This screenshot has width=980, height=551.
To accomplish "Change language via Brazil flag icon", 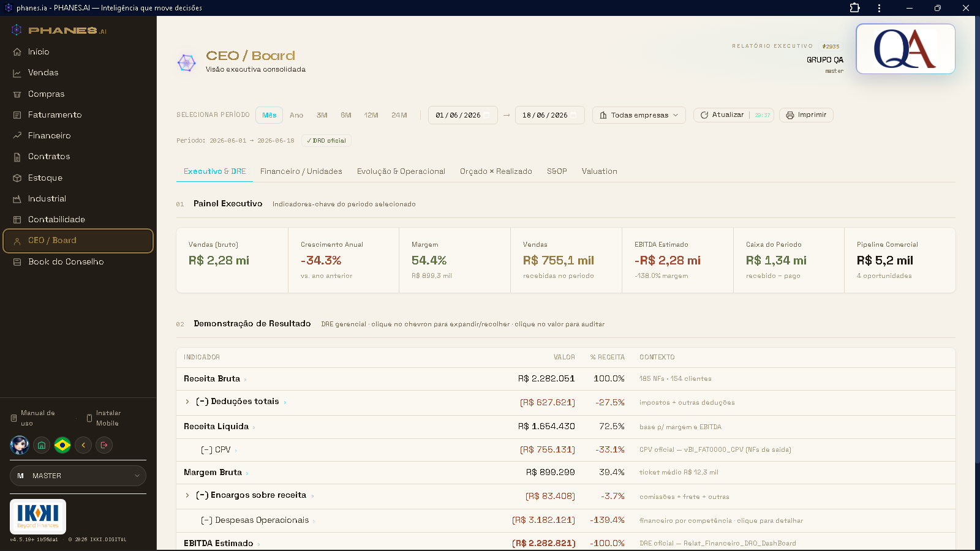I will point(62,445).
